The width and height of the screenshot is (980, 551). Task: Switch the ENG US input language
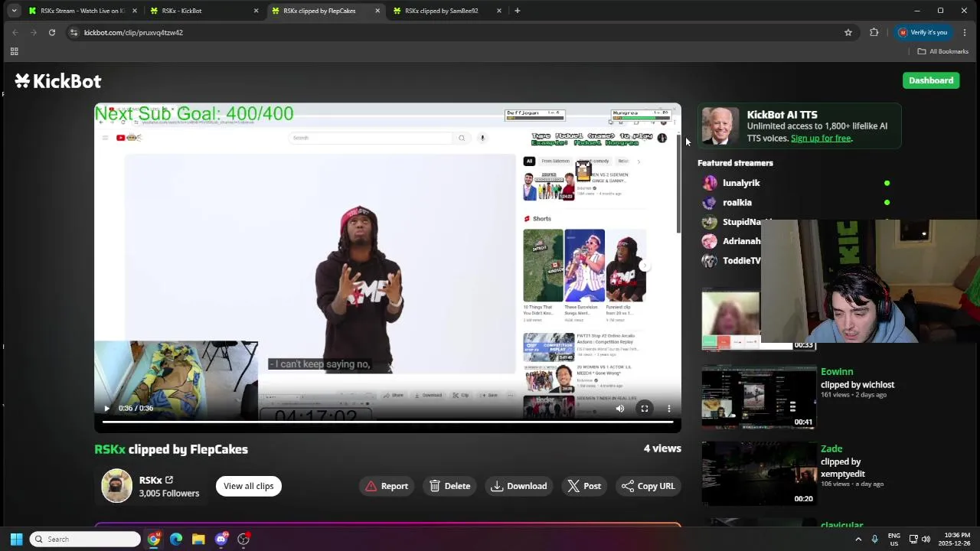coord(894,539)
